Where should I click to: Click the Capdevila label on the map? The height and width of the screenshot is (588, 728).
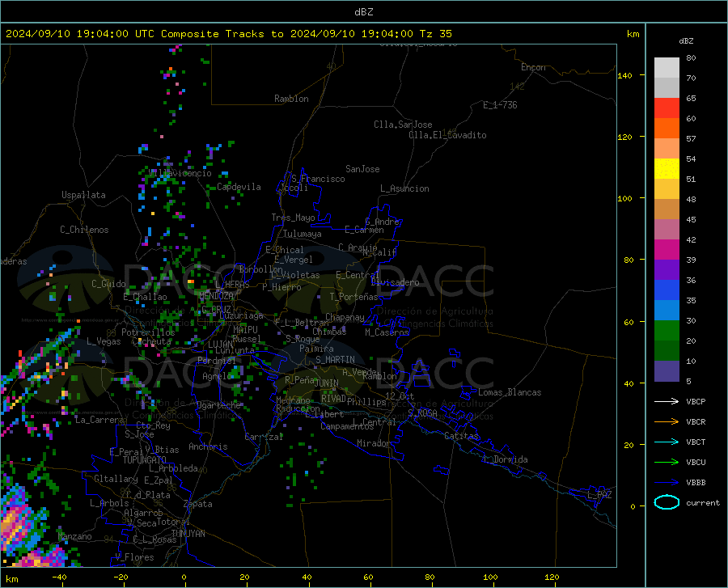pos(239,187)
